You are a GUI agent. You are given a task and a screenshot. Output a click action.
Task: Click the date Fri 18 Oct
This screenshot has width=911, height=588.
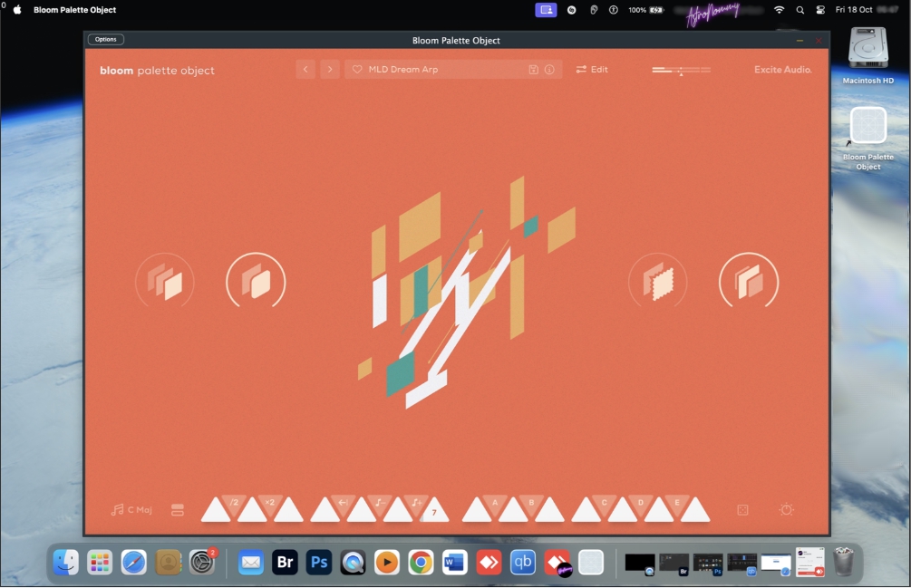[x=854, y=10]
